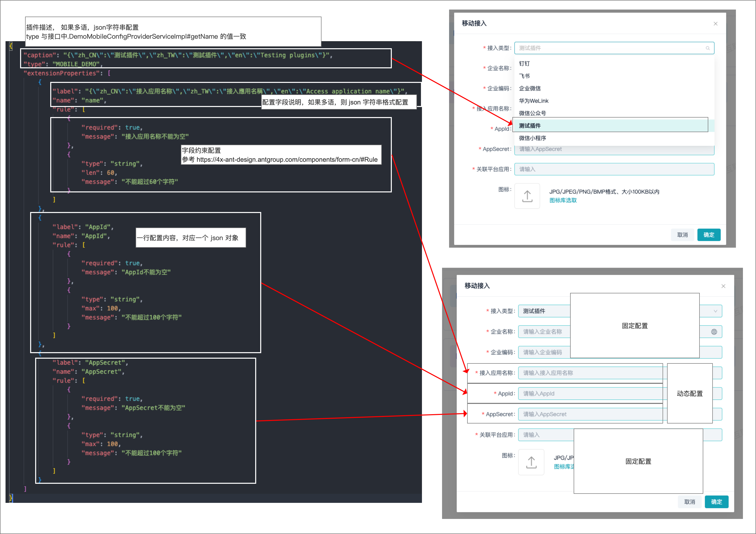Pick 华为WeLink in the dropdown
The image size is (756, 534).
(533, 101)
